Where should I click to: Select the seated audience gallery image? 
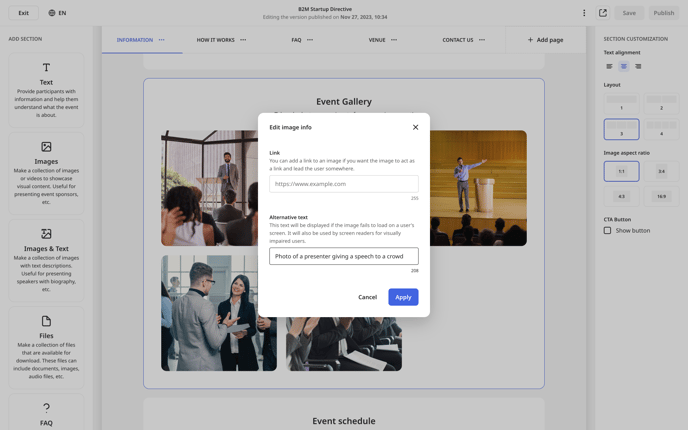pyautogui.click(x=344, y=344)
